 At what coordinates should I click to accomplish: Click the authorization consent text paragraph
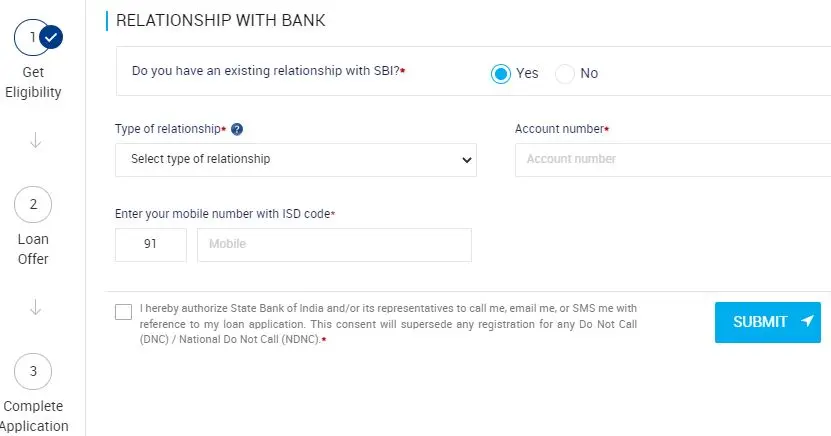tap(388, 324)
